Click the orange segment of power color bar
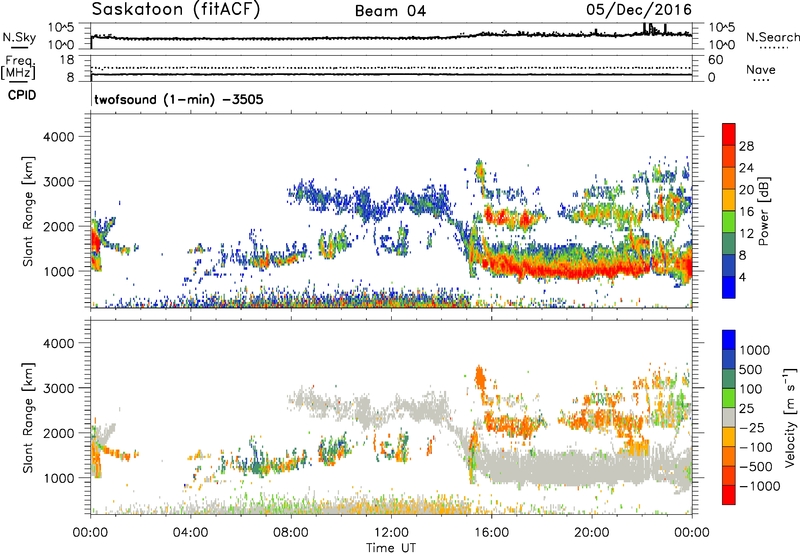800x554 pixels. [x=729, y=178]
